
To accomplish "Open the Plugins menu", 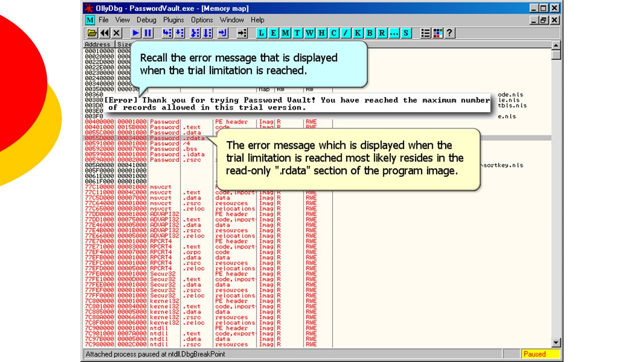I will [x=174, y=20].
